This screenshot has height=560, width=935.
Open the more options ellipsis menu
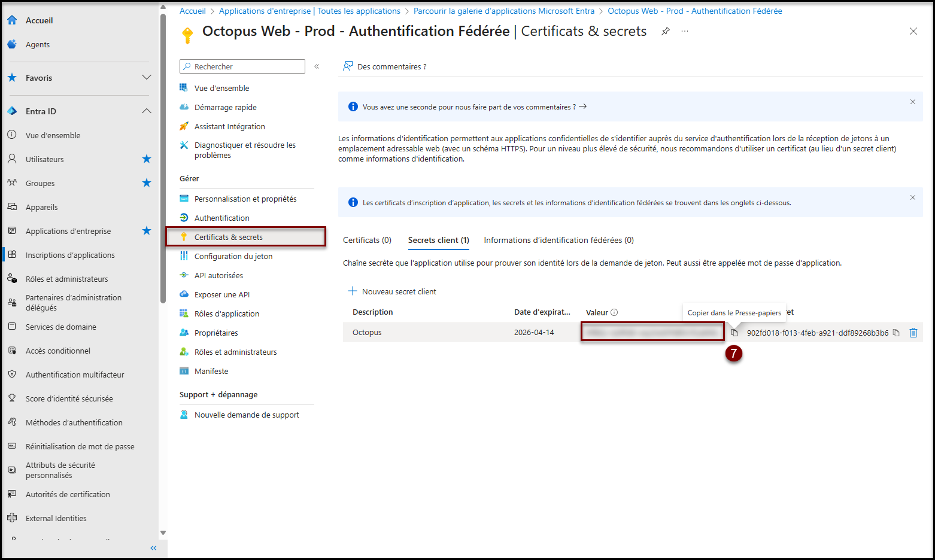tap(685, 31)
